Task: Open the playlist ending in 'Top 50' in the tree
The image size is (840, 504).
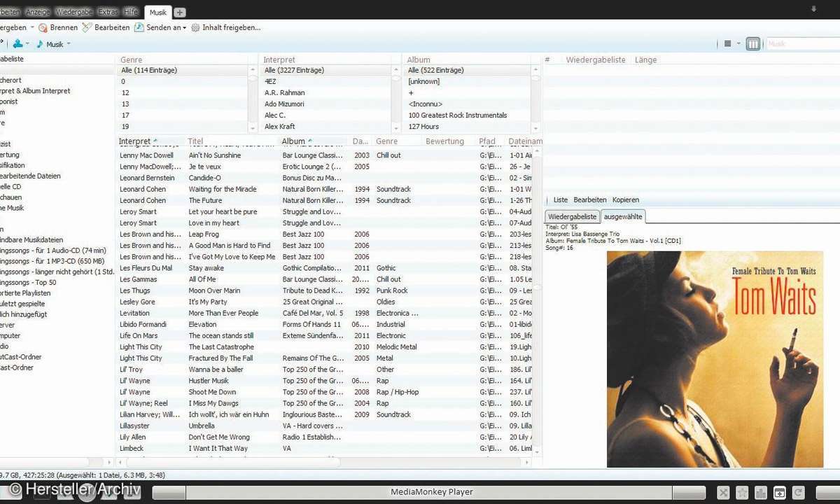Action: click(28, 282)
